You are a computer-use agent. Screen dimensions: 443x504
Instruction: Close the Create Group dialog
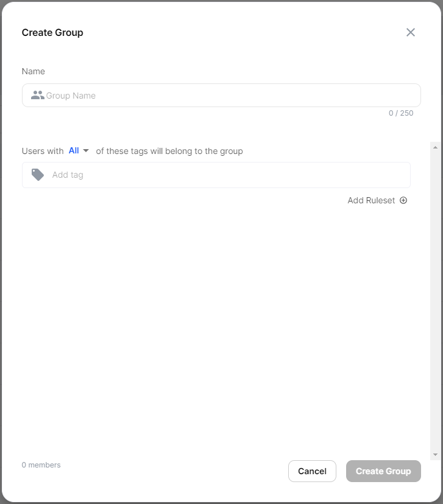[411, 32]
